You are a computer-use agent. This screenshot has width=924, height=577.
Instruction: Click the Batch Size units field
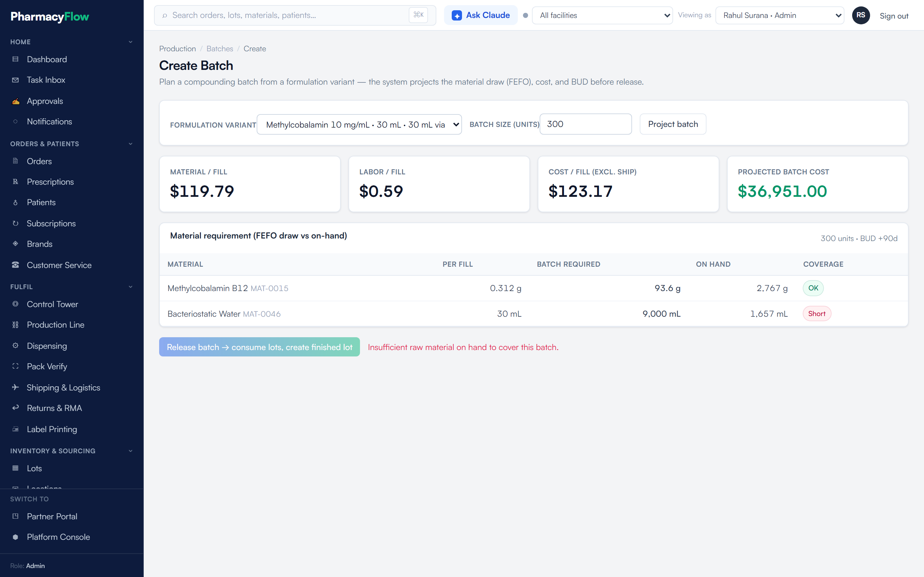click(585, 124)
